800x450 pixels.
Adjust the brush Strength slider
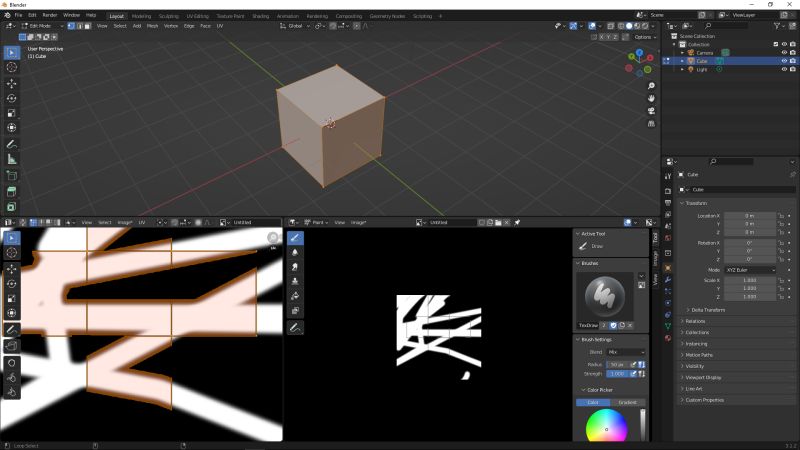click(x=617, y=374)
